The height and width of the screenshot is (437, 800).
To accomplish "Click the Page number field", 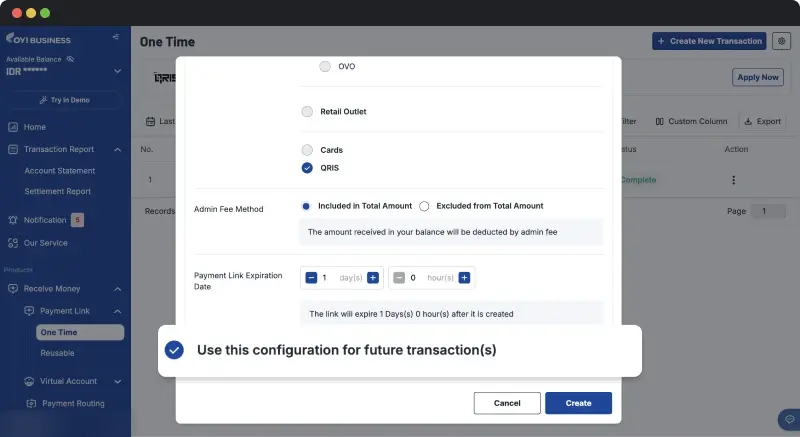I will click(x=768, y=211).
